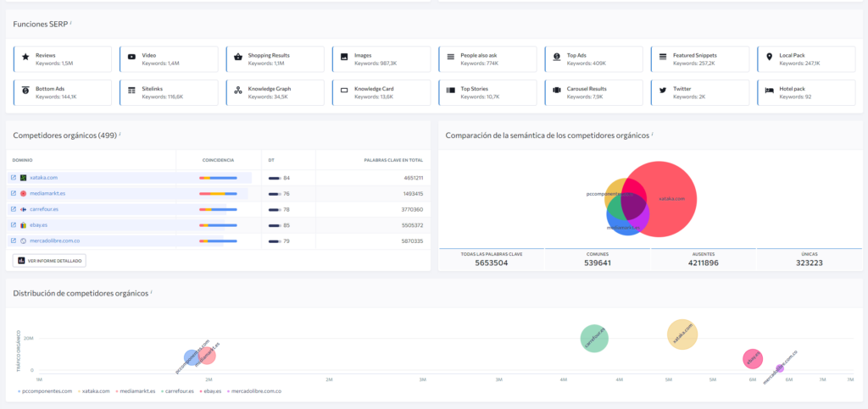This screenshot has width=868, height=409.
Task: Sort by the DT column header
Action: (271, 160)
